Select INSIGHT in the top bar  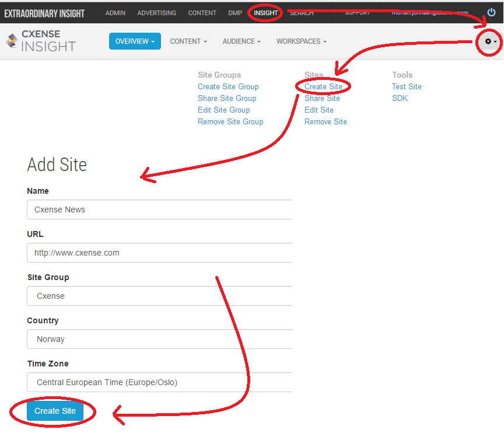(265, 13)
